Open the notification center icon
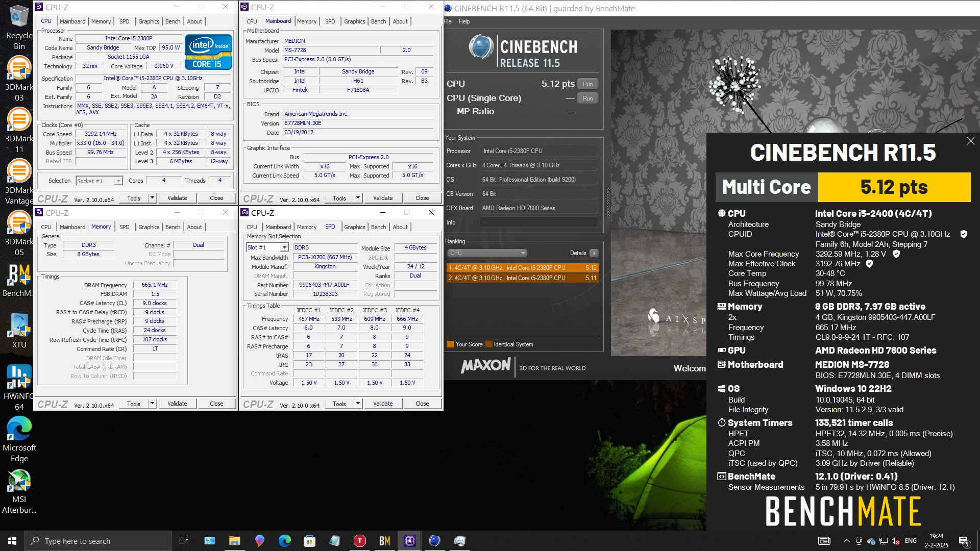 point(964,541)
